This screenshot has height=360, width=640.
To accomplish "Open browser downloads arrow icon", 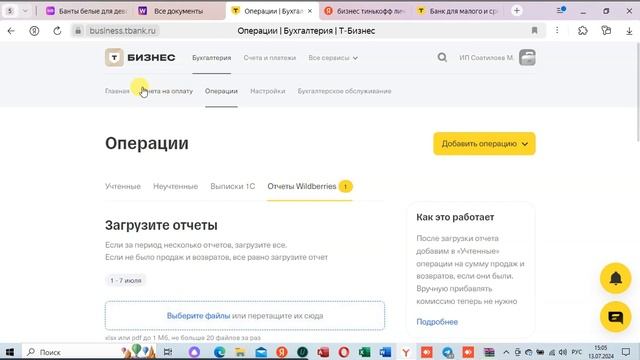I will point(629,31).
